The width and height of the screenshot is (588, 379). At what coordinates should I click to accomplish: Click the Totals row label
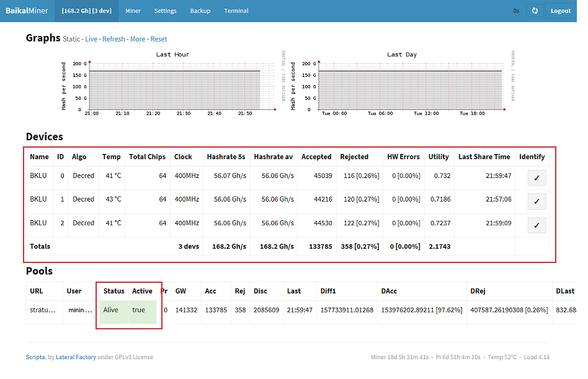point(40,246)
